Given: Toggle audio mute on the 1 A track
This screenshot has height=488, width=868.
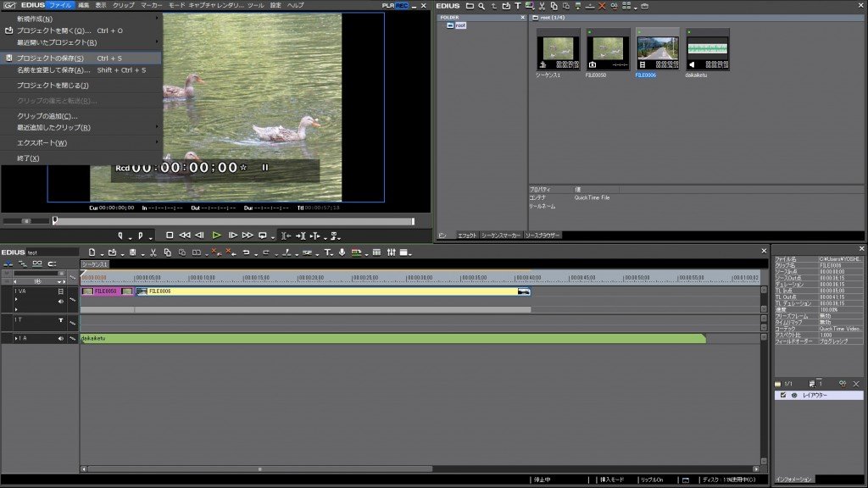Looking at the screenshot, I should point(61,338).
